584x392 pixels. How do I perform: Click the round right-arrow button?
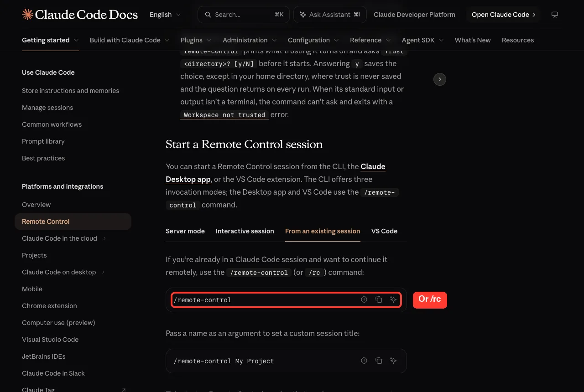440,79
